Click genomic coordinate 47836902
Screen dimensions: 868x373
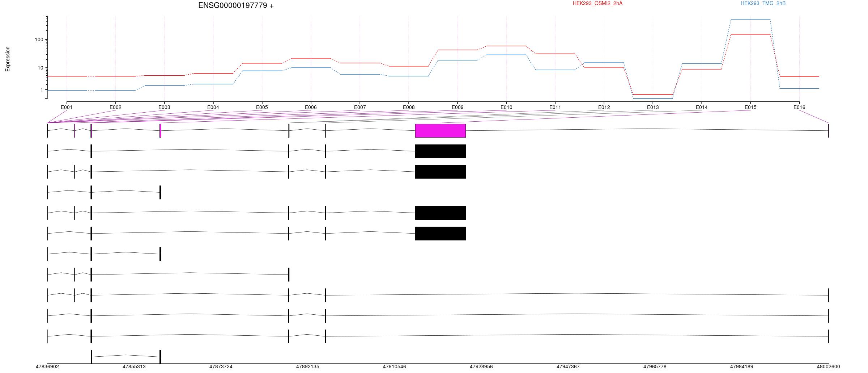[x=47, y=366]
